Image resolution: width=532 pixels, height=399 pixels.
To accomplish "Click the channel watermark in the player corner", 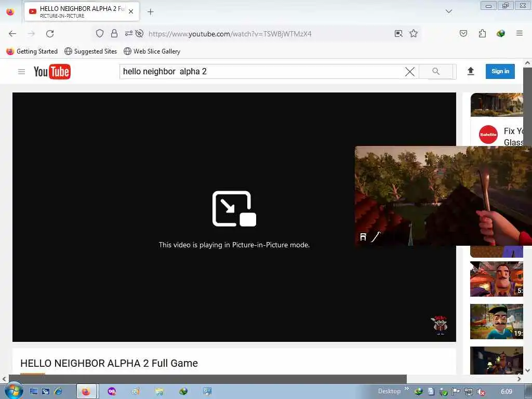I will pyautogui.click(x=440, y=325).
